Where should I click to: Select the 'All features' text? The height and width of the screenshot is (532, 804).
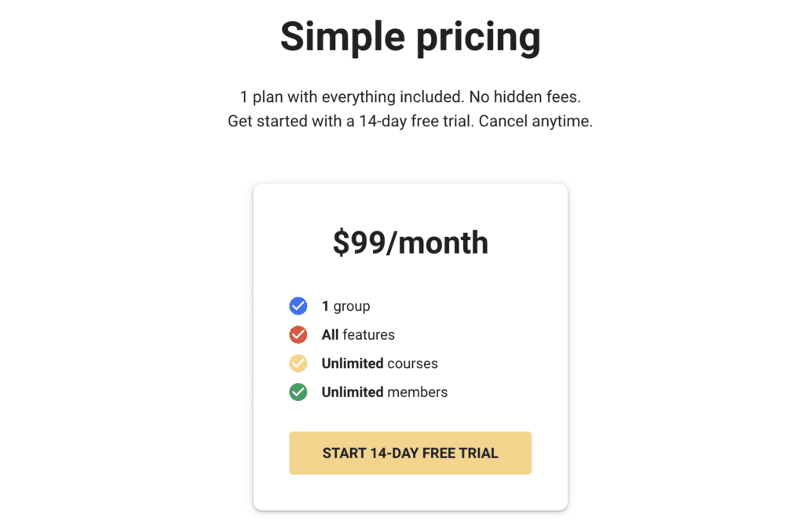pos(358,335)
